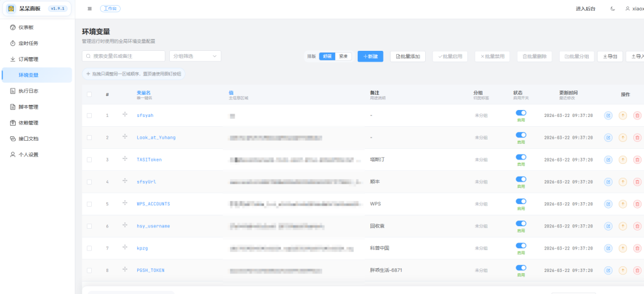Collapse sidebar with hamburger icon
Screen dimensions: 644x294
coord(89,9)
